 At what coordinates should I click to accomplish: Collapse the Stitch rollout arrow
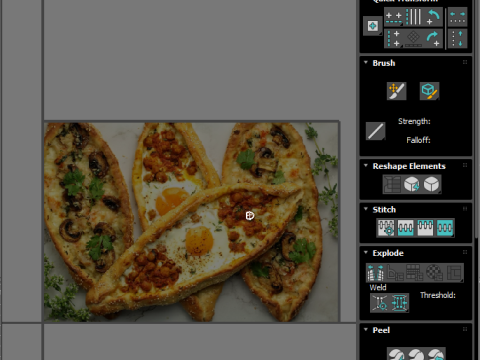click(366, 209)
